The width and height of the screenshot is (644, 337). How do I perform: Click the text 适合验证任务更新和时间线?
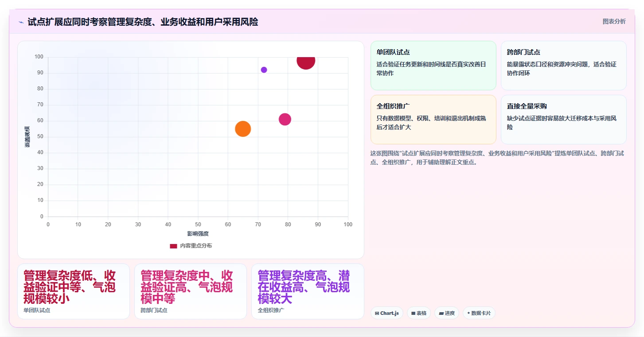[431, 69]
